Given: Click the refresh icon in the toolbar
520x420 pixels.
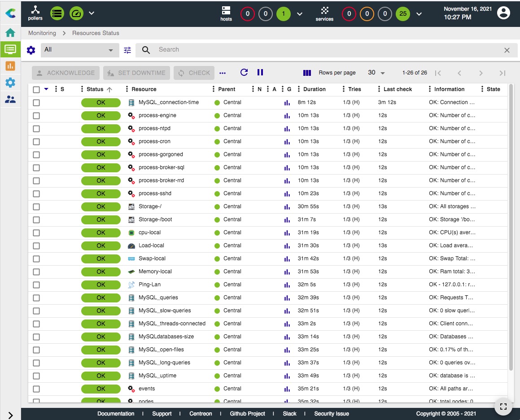Looking at the screenshot, I should point(244,72).
